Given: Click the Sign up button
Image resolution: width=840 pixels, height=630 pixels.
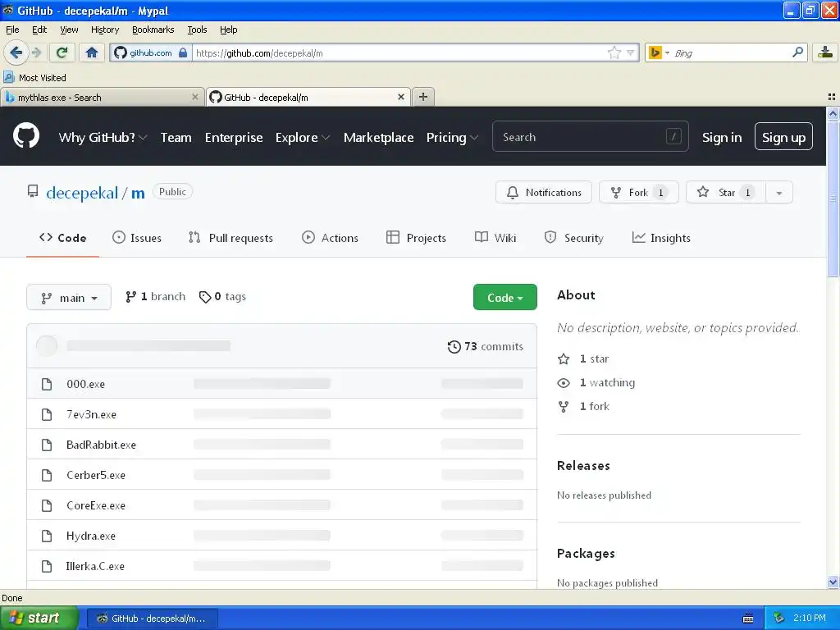Looking at the screenshot, I should pos(783,137).
